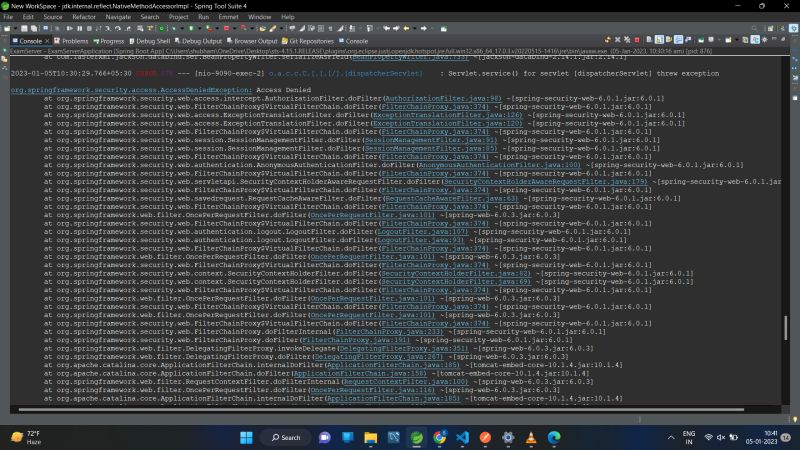Open the DelegatingFilterProxy.java:351 link
This screenshot has width=800, height=450.
403,348
